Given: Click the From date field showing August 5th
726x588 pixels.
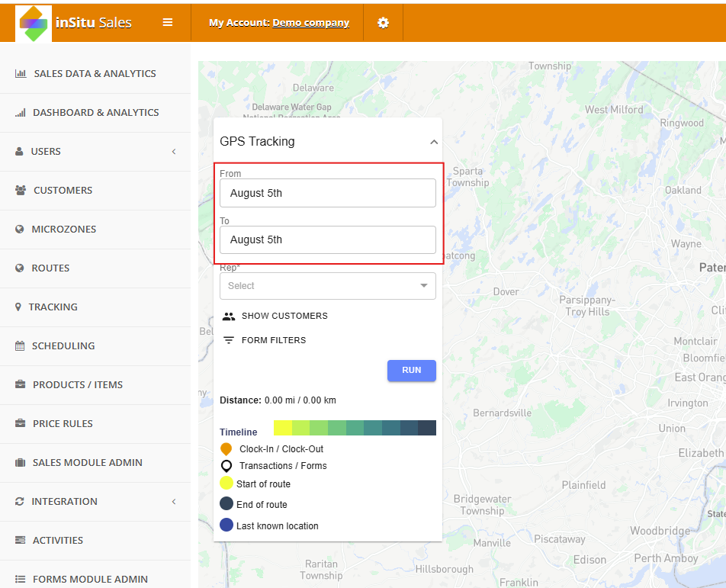Looking at the screenshot, I should pyautogui.click(x=327, y=192).
